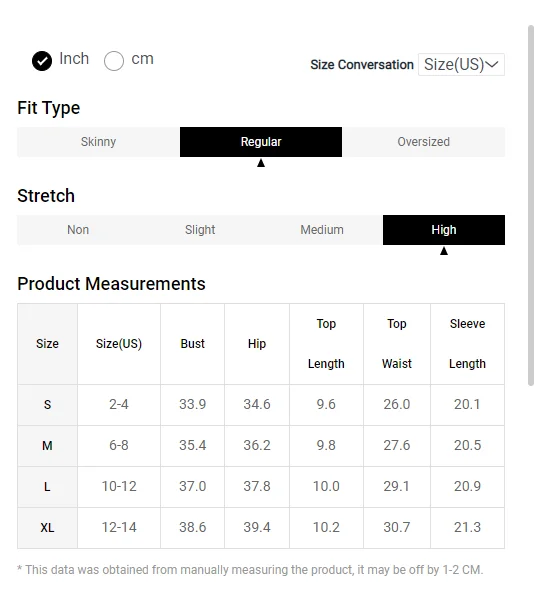Screen dimensions: 534x594
Task: Select Slight stretch option
Action: [x=200, y=230]
